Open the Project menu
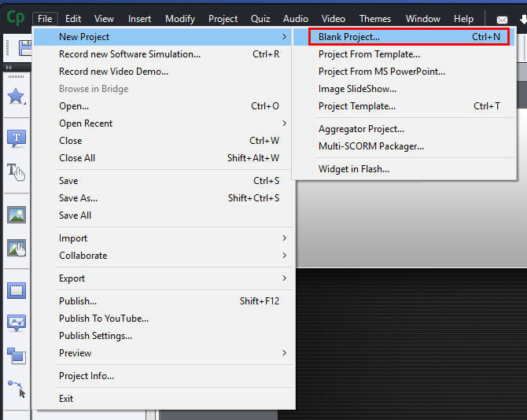The image size is (527, 420). click(x=223, y=19)
